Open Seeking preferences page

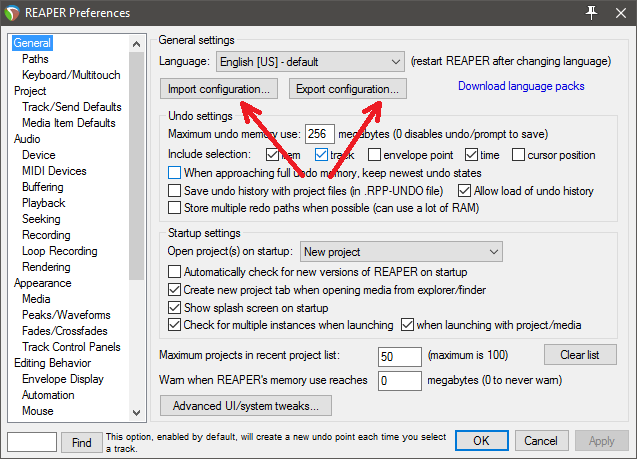point(41,219)
